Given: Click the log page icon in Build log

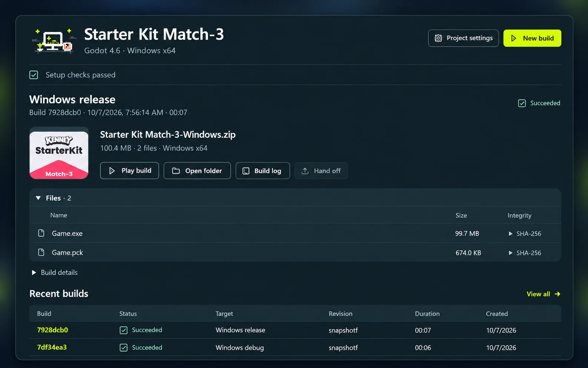Looking at the screenshot, I should [246, 171].
